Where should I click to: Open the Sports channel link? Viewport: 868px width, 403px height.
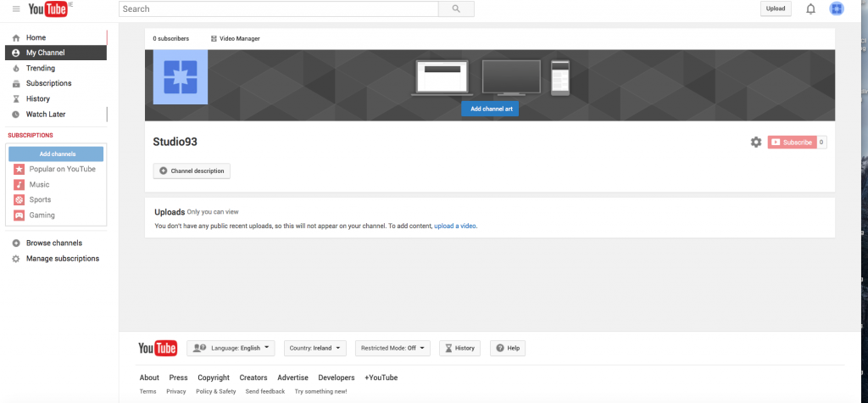click(40, 199)
